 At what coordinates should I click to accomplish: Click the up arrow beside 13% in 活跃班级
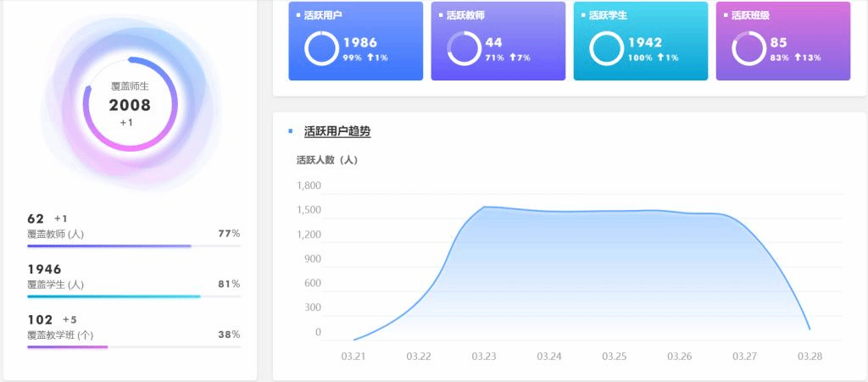pos(798,58)
